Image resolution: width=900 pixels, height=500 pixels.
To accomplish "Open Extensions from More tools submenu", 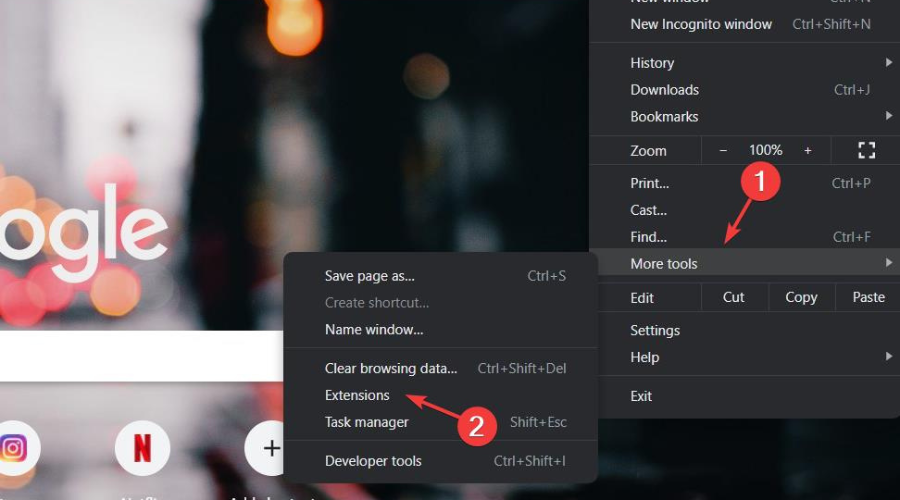I will click(440, 395).
